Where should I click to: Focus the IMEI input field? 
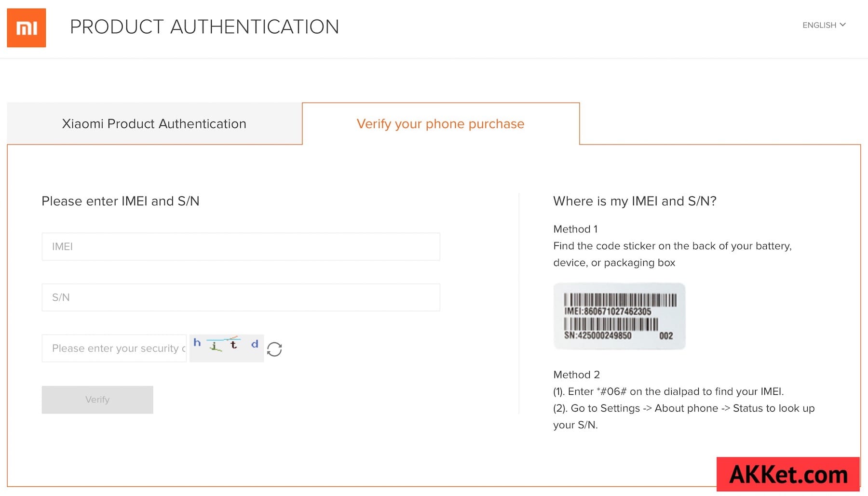(241, 247)
